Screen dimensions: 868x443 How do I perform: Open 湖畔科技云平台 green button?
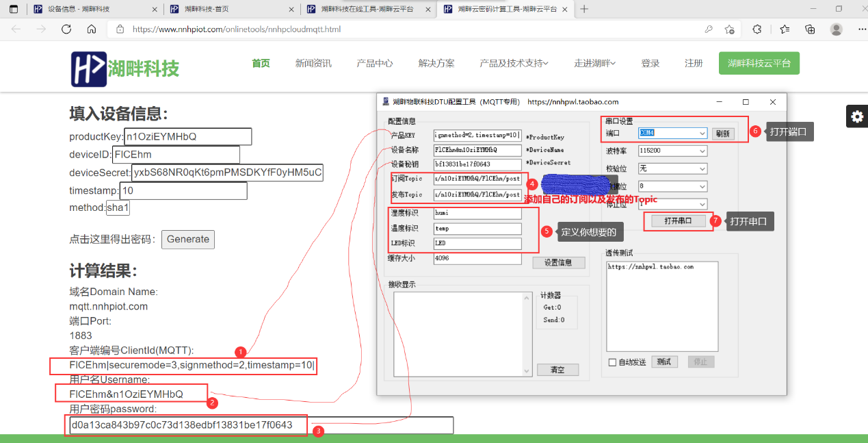click(x=759, y=63)
